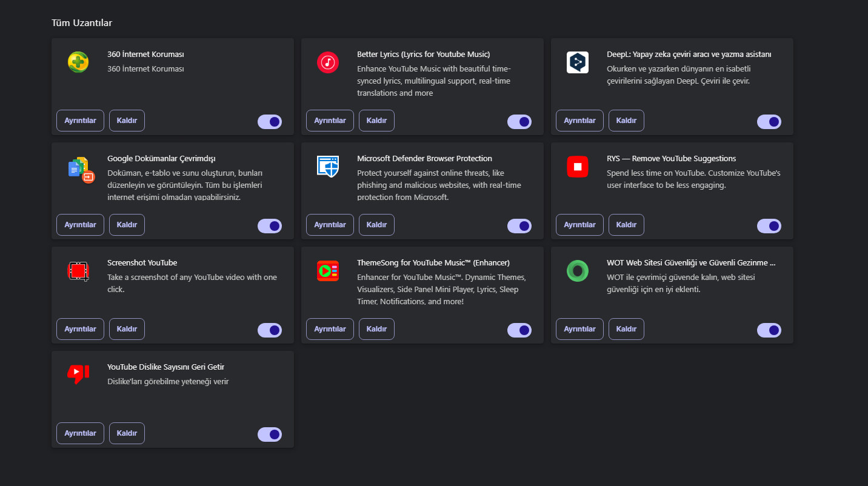Click the Screenshot YouTube extension icon
Image resolution: width=868 pixels, height=486 pixels.
pyautogui.click(x=78, y=271)
